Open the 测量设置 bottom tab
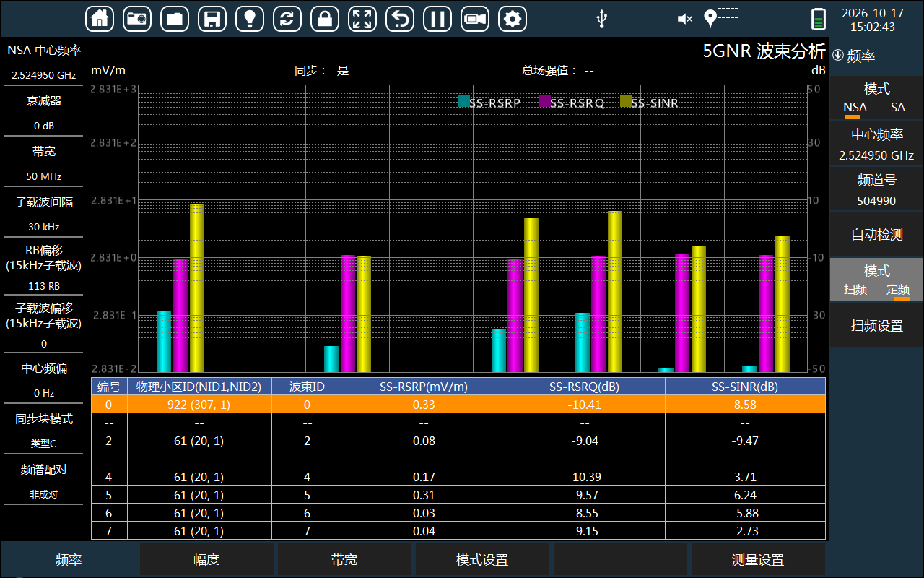 (x=758, y=560)
